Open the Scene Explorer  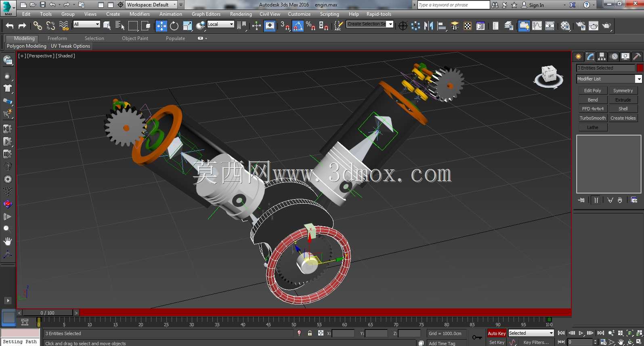tap(495, 26)
